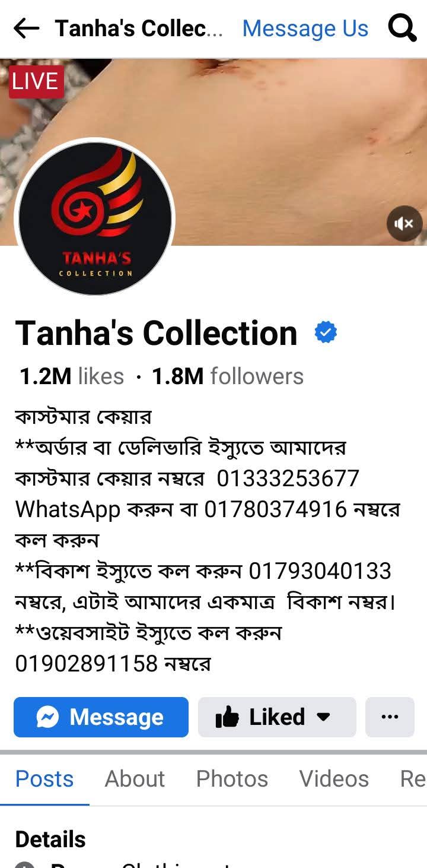Viewport: 427px width, 868px height.
Task: Tap the red LIVE badge
Action: click(36, 81)
